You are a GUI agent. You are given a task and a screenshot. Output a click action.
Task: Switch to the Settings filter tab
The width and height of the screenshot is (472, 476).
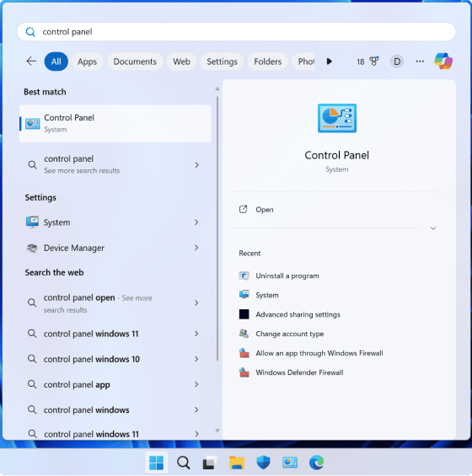222,62
